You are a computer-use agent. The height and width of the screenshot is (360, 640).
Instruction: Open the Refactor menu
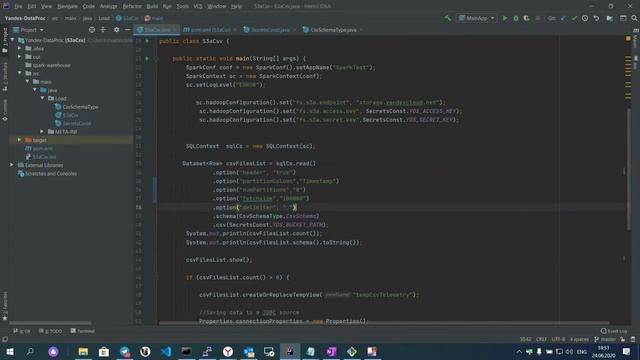click(132, 7)
